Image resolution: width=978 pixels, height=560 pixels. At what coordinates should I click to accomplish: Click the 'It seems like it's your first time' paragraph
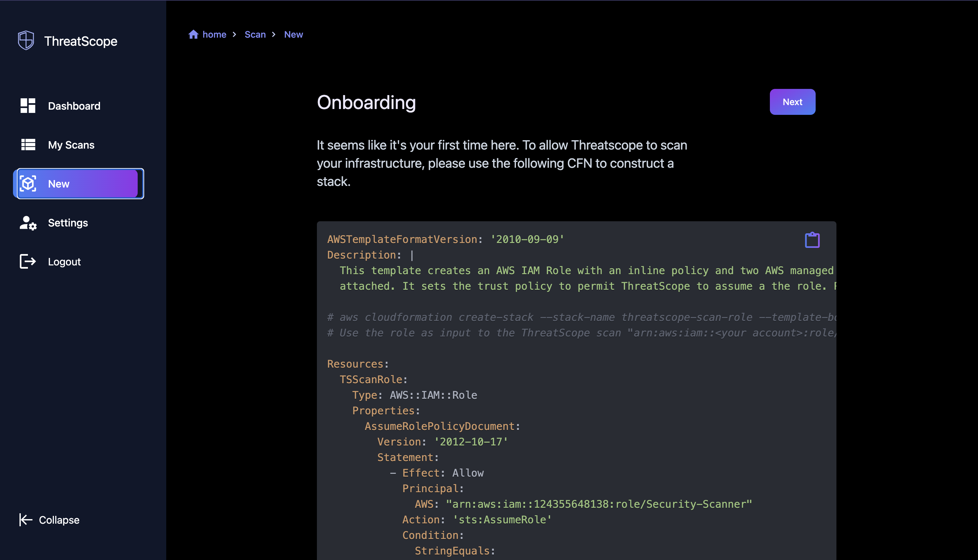[502, 164]
